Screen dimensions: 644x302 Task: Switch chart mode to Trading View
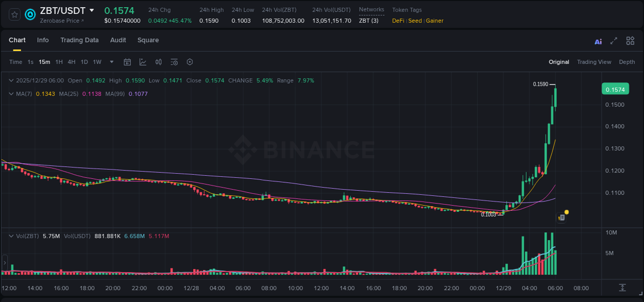594,62
